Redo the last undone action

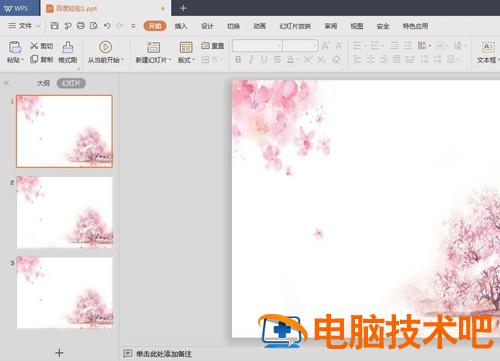(x=120, y=26)
